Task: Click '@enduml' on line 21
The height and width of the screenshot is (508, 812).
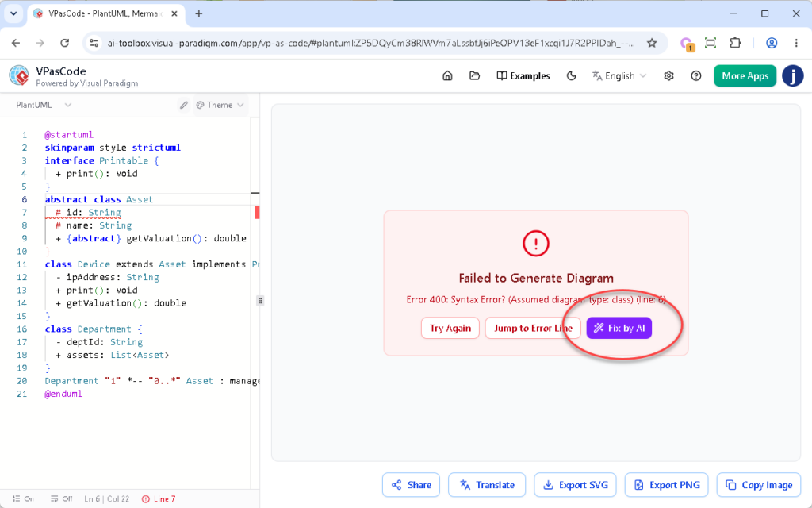Action: click(x=63, y=394)
